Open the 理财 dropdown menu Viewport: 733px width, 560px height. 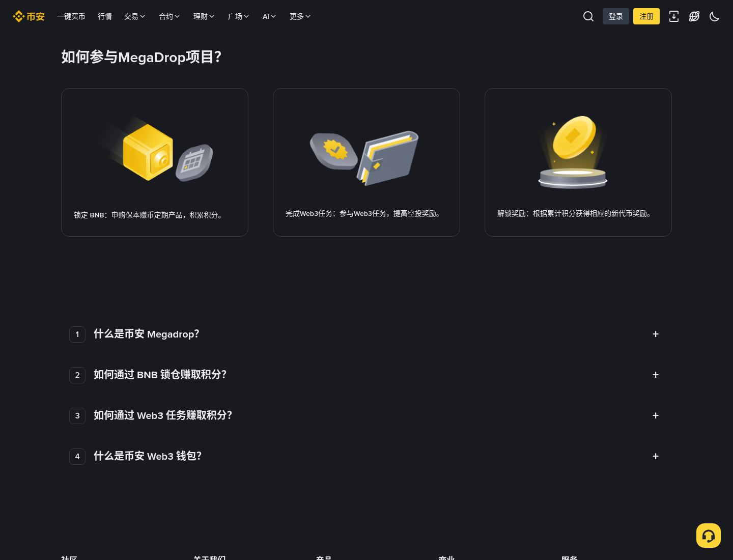pyautogui.click(x=204, y=16)
